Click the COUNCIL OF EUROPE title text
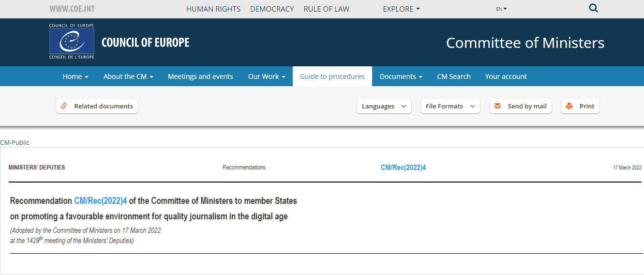 point(146,43)
